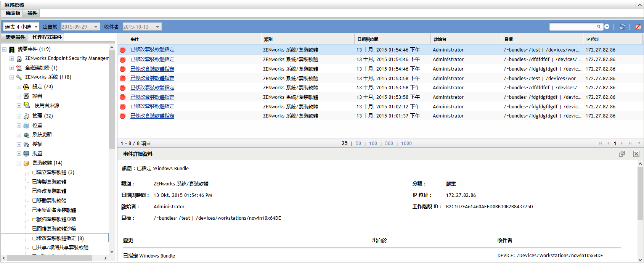Click the 使用者來源 user source icon

(27, 105)
